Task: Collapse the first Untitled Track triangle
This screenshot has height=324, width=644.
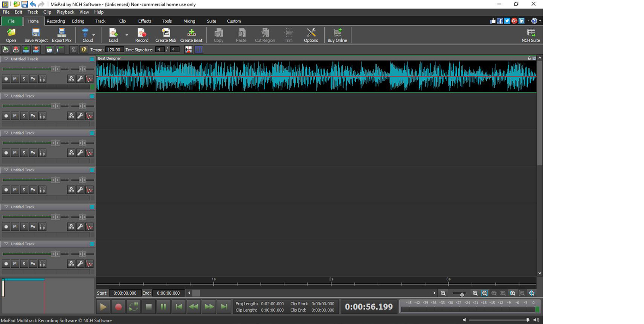Action: click(6, 59)
